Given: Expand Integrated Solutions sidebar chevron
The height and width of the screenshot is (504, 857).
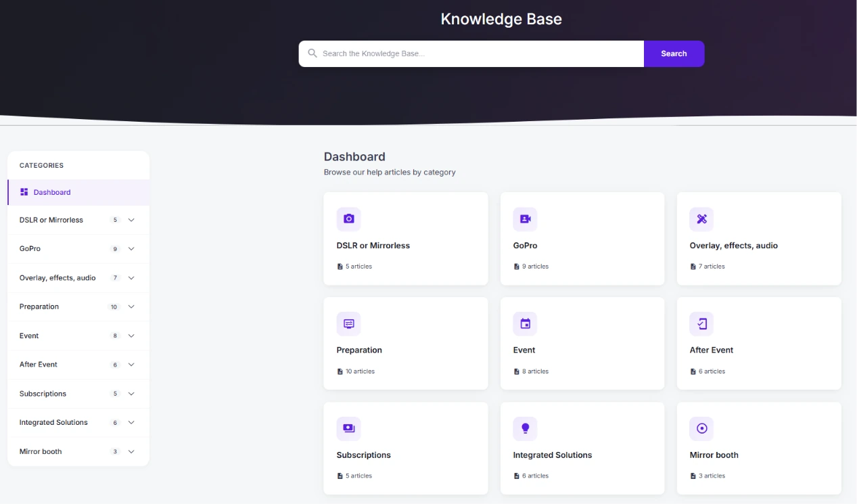Looking at the screenshot, I should [131, 422].
